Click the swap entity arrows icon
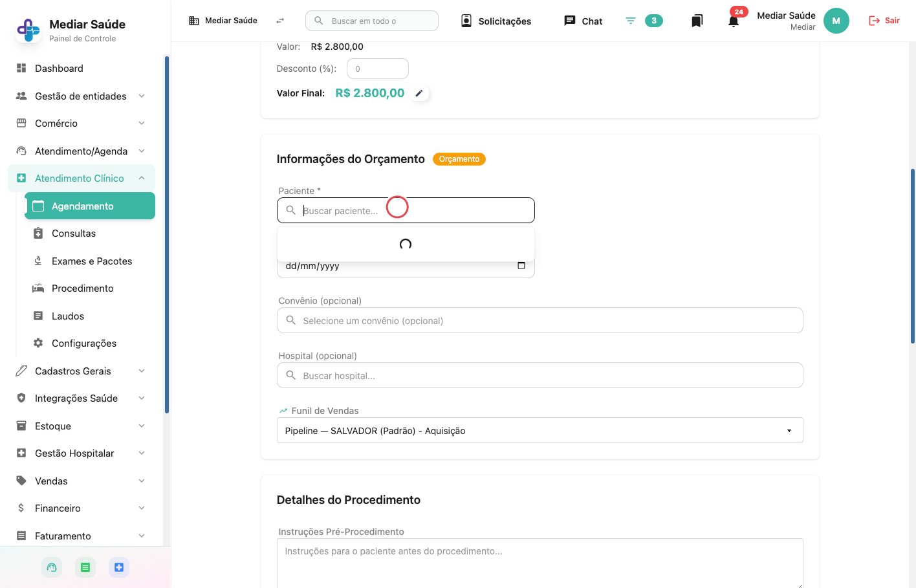The width and height of the screenshot is (916, 588). pyautogui.click(x=280, y=21)
